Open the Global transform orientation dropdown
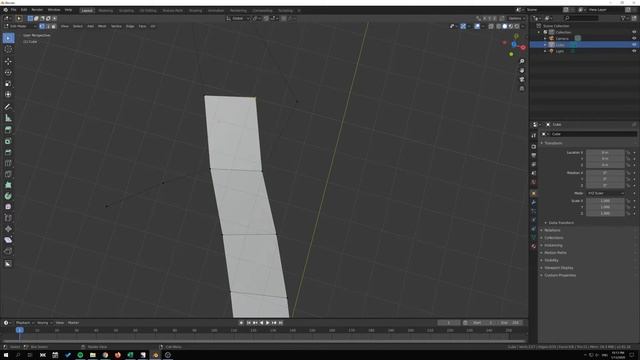The width and height of the screenshot is (640, 360). [238, 18]
